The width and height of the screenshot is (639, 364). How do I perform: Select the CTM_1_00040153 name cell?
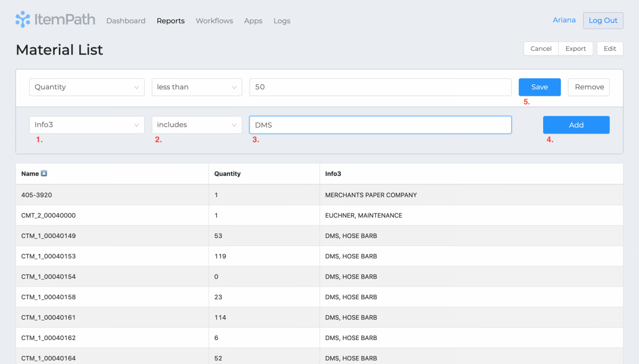coord(112,256)
